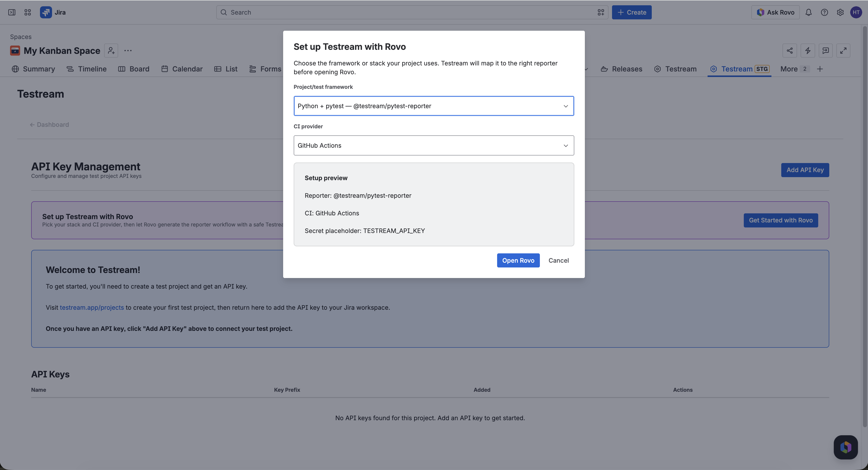Switch to the List tab
Viewport: 868px width, 470px height.
[226, 69]
